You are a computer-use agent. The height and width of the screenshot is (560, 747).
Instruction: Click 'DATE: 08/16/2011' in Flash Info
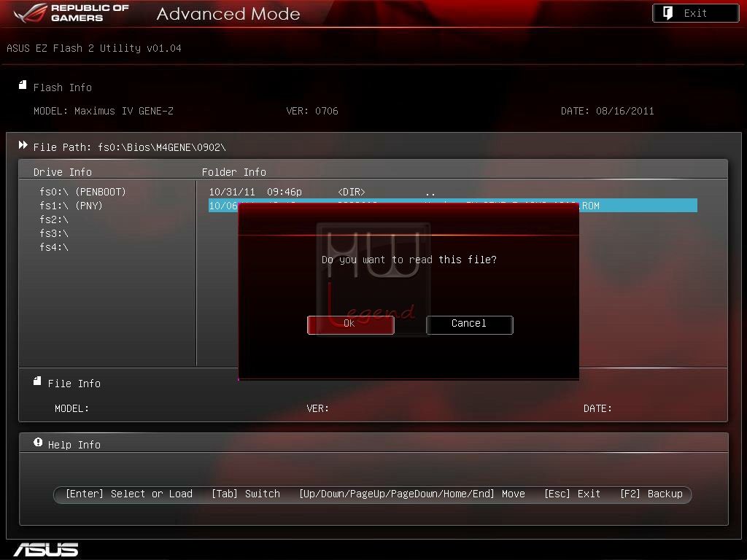click(x=608, y=111)
